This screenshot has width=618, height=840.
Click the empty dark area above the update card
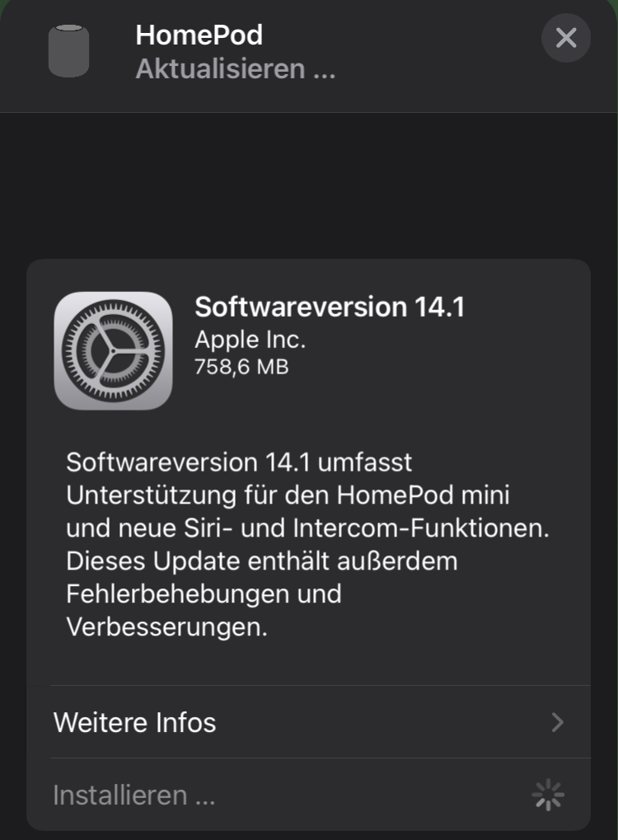tap(308, 185)
